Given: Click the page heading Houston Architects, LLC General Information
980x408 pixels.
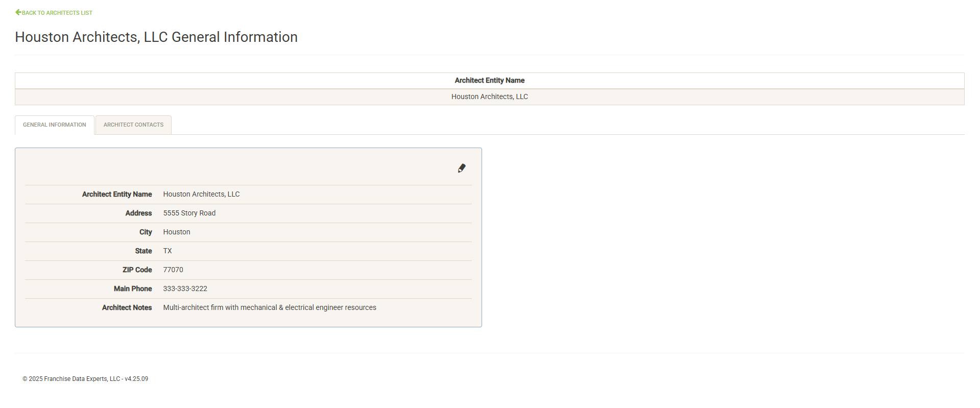Looking at the screenshot, I should [x=156, y=37].
